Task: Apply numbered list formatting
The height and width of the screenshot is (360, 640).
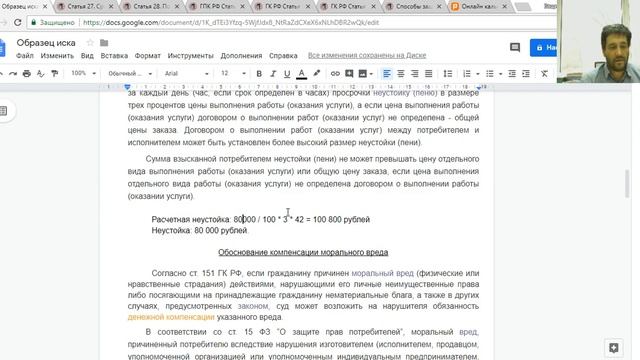Action: pyautogui.click(x=467, y=73)
